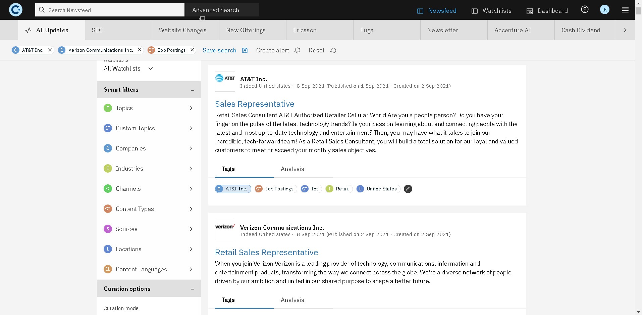Click the Save search link
This screenshot has height=315, width=644.
point(220,50)
